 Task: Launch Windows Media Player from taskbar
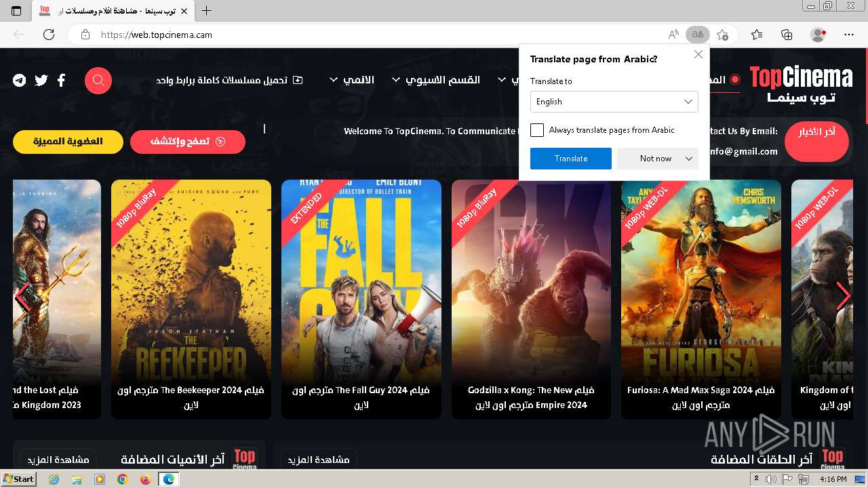coord(100,479)
